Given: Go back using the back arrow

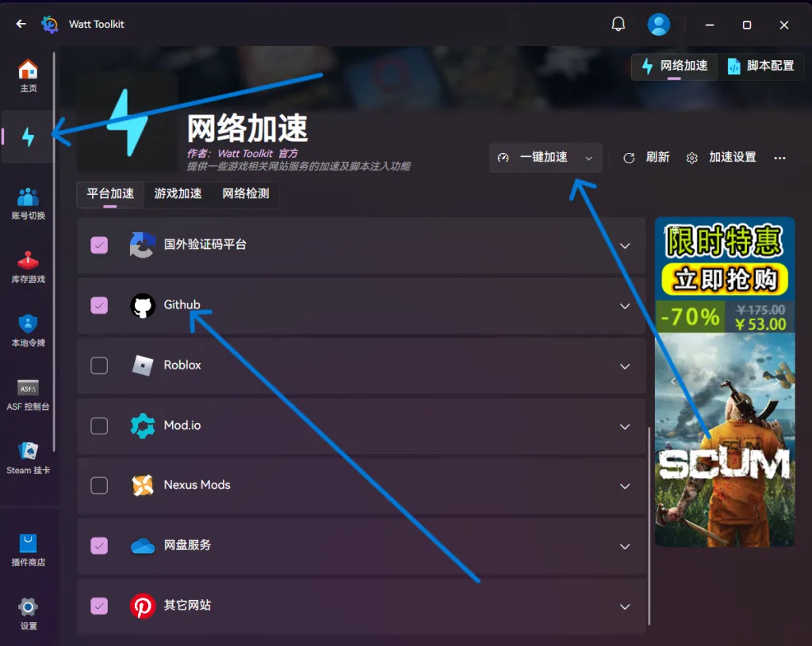Looking at the screenshot, I should pos(21,24).
